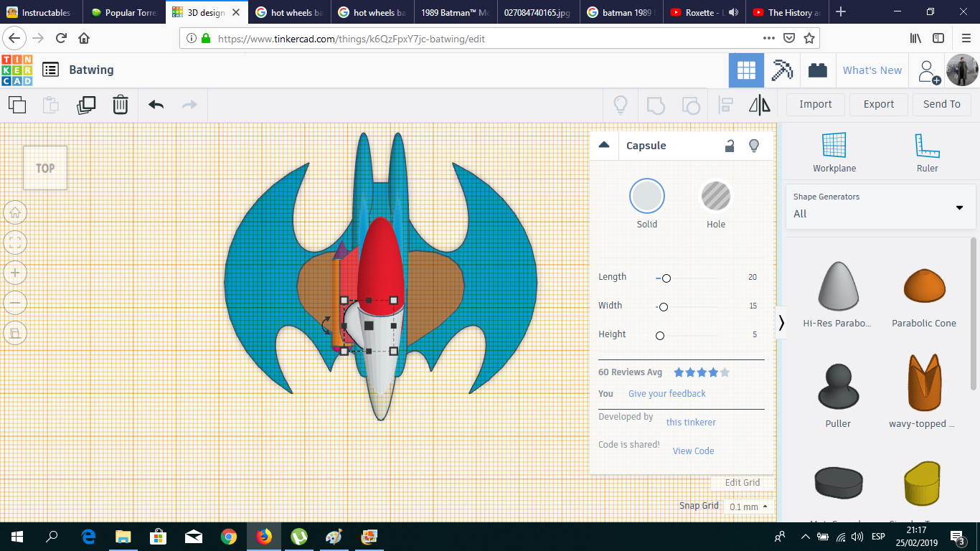Click the Delete trash icon

120,105
